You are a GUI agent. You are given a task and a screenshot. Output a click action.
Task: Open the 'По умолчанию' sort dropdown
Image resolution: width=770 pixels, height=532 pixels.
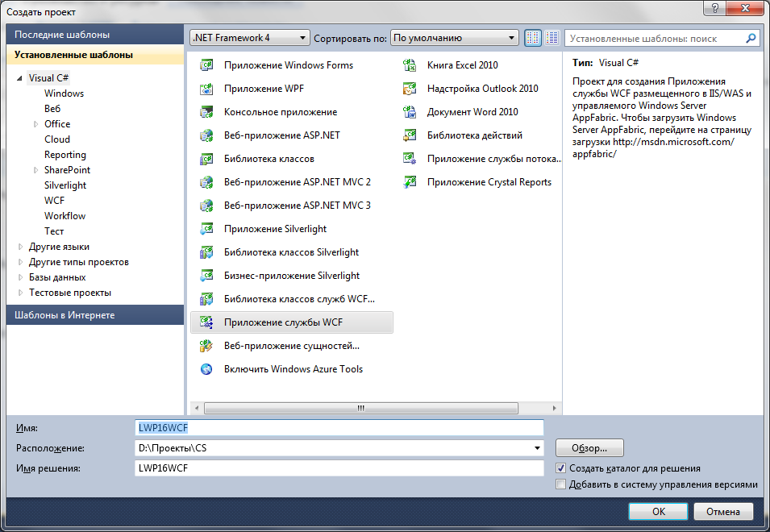point(454,38)
